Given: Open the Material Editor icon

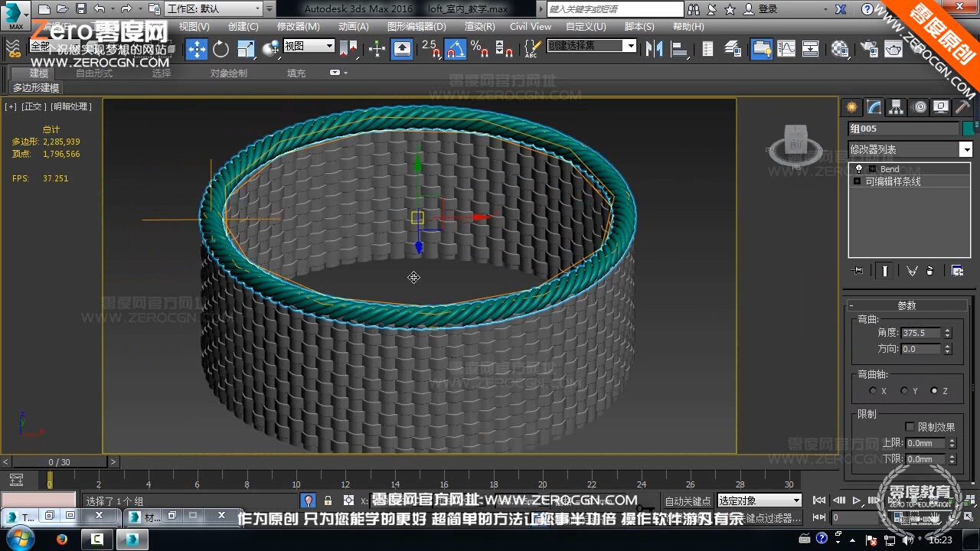Looking at the screenshot, I should 840,49.
